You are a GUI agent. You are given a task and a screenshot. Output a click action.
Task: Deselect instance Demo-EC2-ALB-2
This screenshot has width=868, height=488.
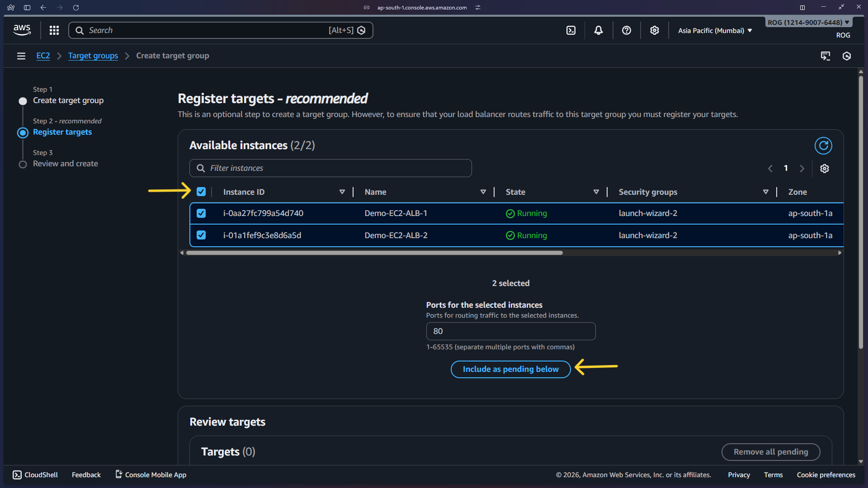pyautogui.click(x=201, y=235)
